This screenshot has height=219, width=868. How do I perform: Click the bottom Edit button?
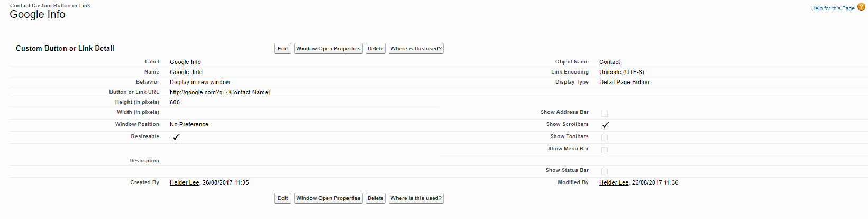point(283,198)
